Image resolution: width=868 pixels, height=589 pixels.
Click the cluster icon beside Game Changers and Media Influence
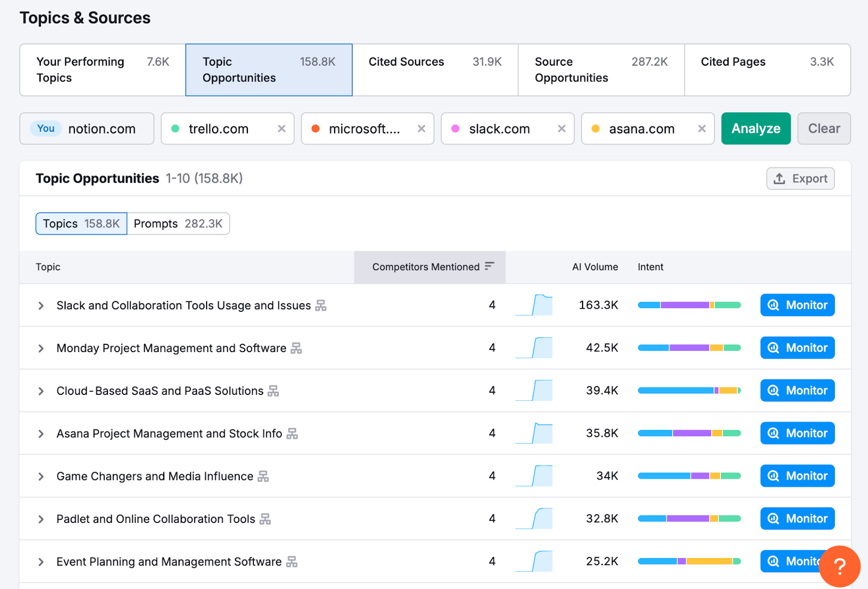(264, 476)
